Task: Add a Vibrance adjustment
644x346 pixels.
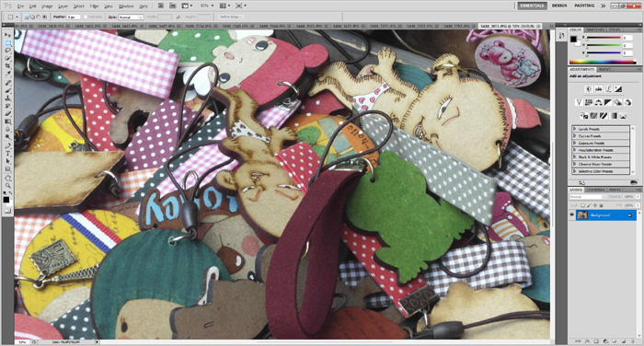Action: coord(579,102)
